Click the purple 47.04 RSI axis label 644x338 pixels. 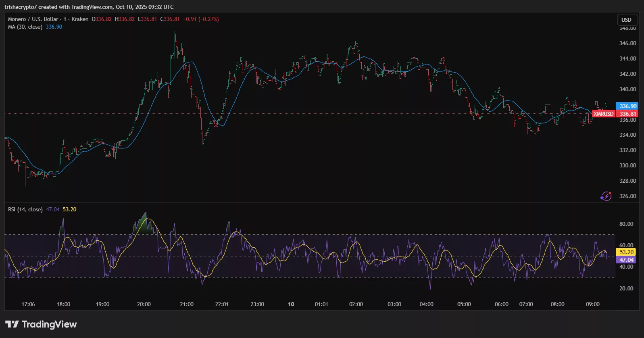(626, 260)
